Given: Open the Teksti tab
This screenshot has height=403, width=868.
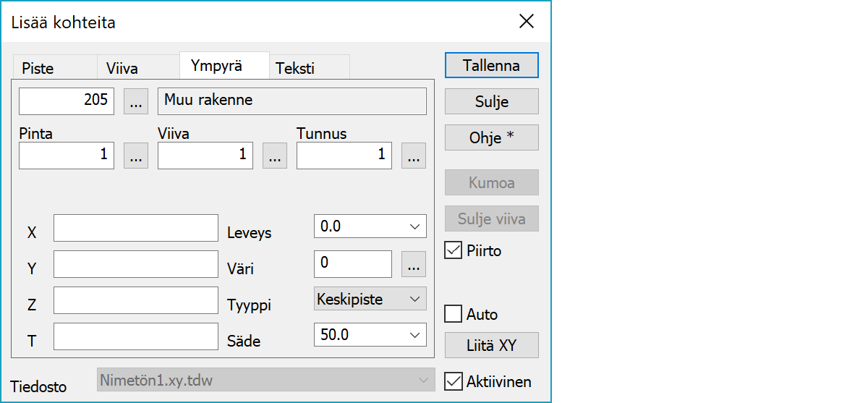Looking at the screenshot, I should click(x=295, y=69).
